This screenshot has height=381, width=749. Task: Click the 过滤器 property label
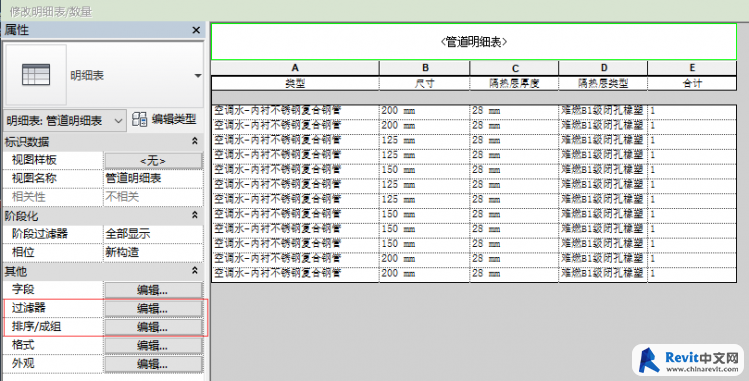click(x=29, y=308)
